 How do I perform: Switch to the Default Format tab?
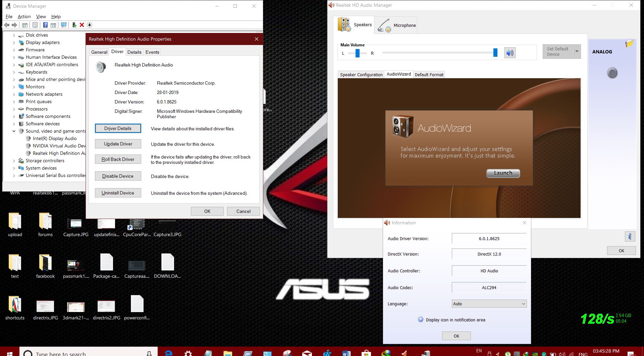coord(429,75)
